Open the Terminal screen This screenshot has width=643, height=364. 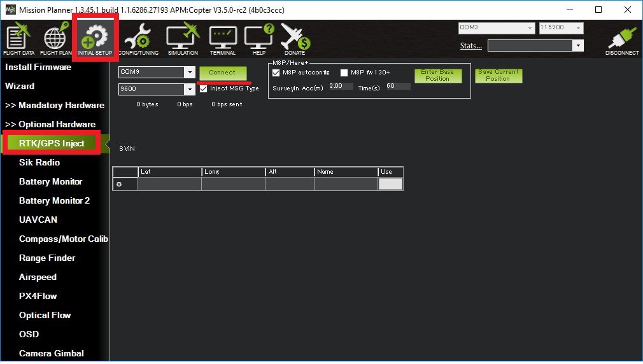[223, 39]
